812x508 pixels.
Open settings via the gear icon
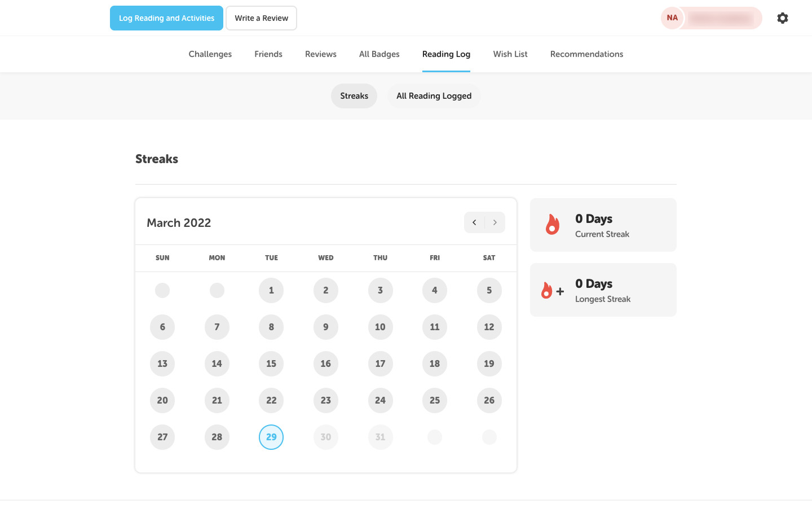point(782,18)
